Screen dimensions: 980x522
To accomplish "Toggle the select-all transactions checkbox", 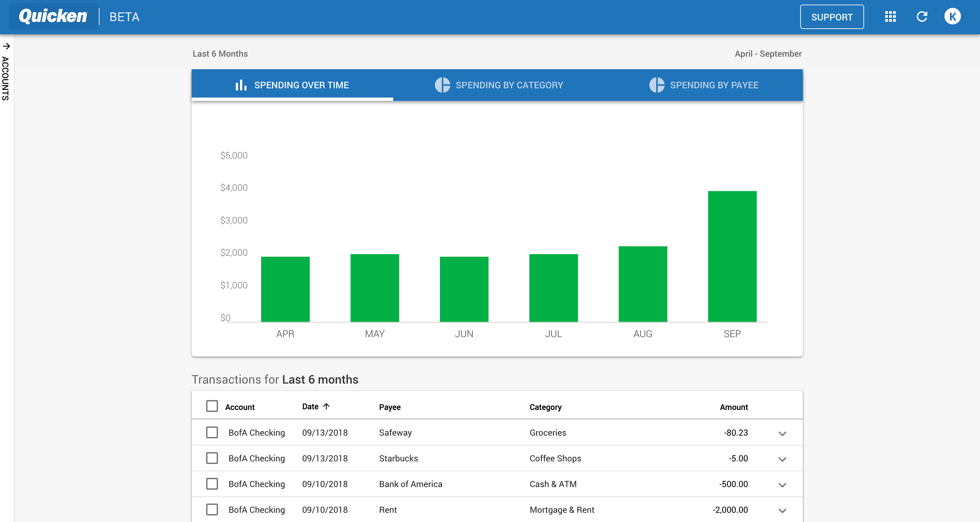I will point(212,406).
